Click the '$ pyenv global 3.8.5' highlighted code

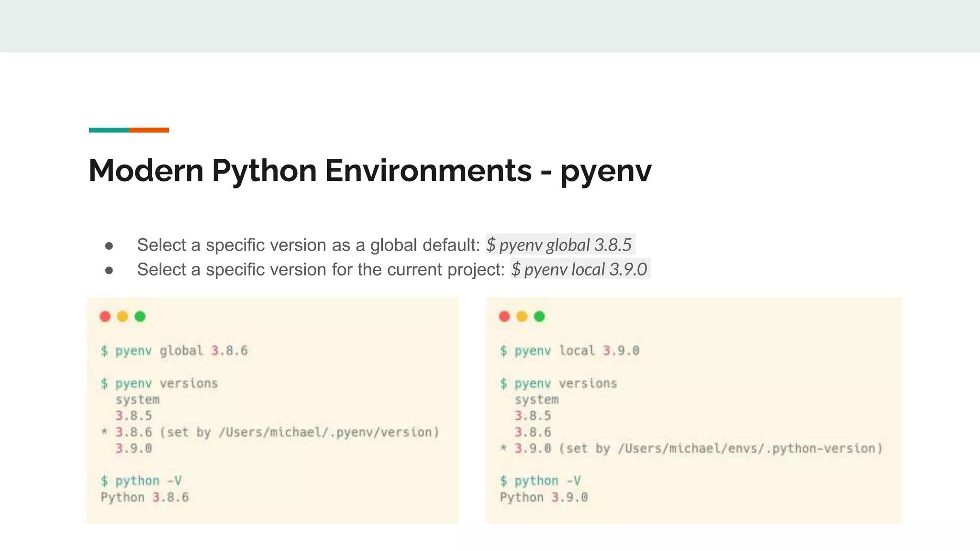click(x=560, y=245)
